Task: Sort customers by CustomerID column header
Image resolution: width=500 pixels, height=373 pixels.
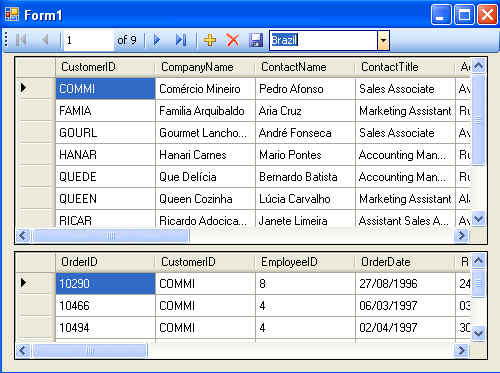Action: (x=105, y=67)
